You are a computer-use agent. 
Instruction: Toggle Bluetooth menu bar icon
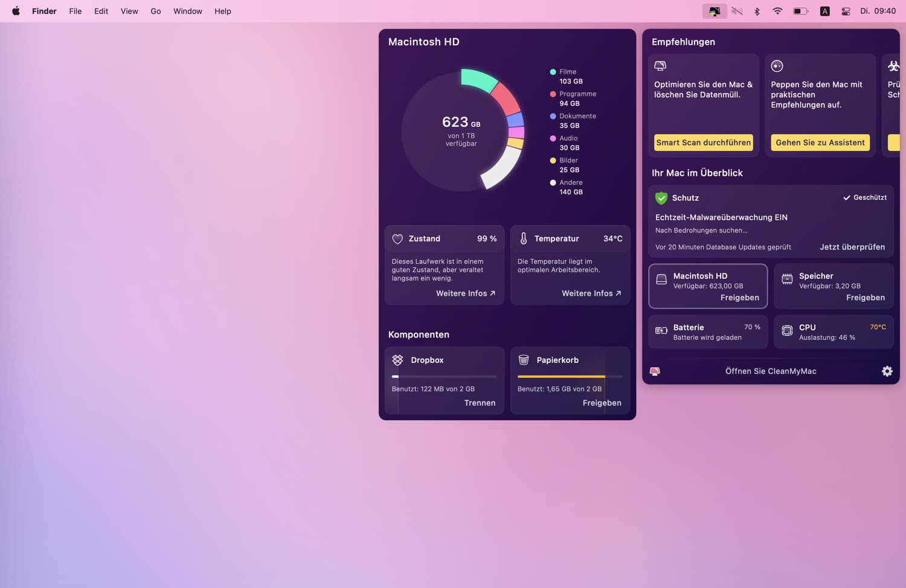pos(757,11)
